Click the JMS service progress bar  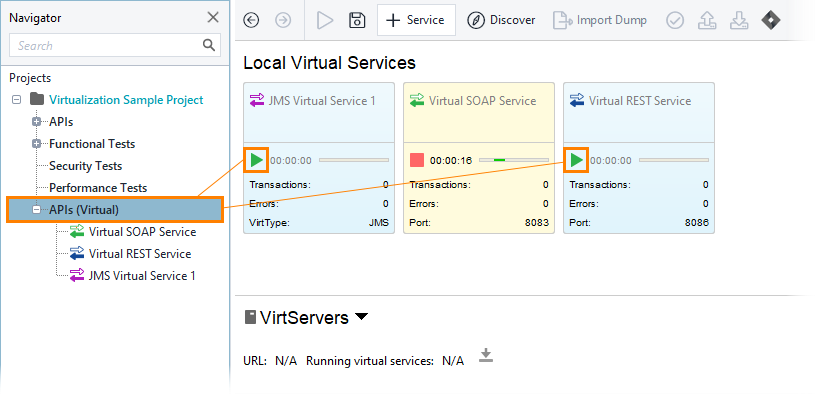coord(354,160)
